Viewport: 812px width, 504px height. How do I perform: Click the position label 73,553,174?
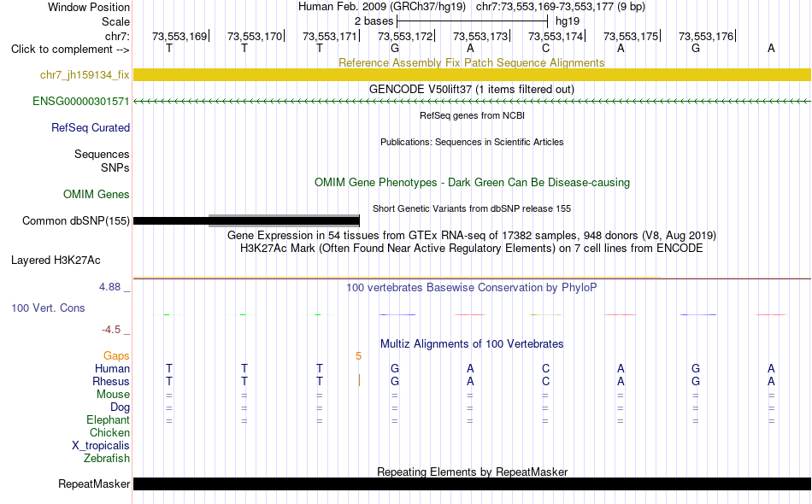(x=556, y=36)
